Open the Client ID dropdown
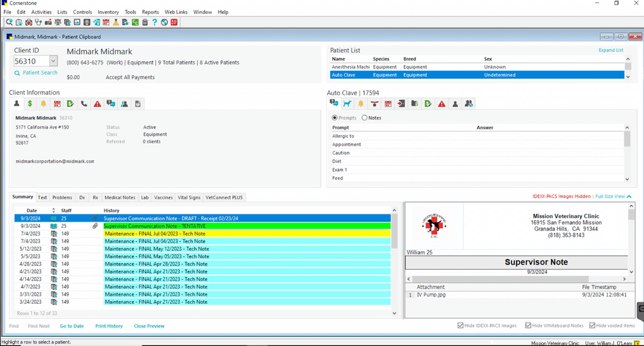 coord(54,61)
